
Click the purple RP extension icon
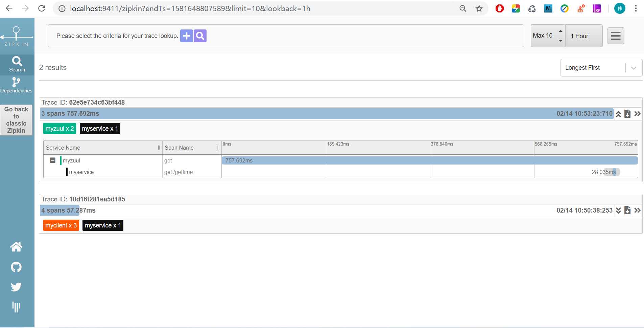[597, 8]
